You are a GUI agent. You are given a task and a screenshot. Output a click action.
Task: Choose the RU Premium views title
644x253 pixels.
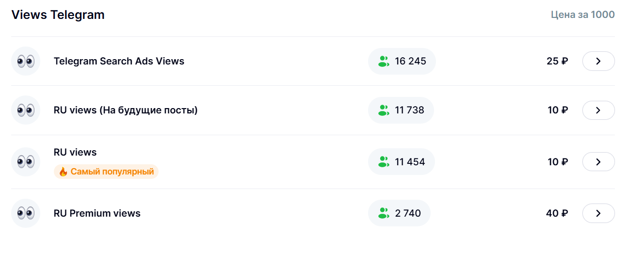97,213
